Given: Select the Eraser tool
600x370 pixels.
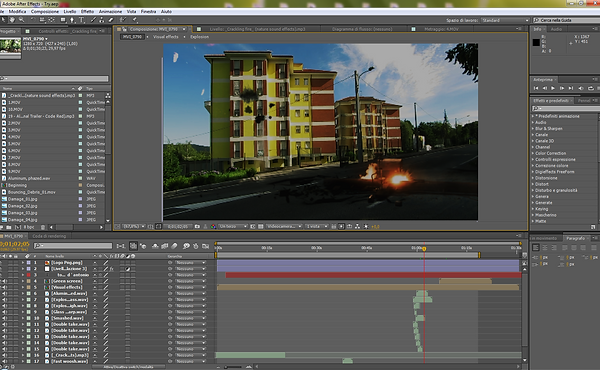Looking at the screenshot, I should coord(111,20).
